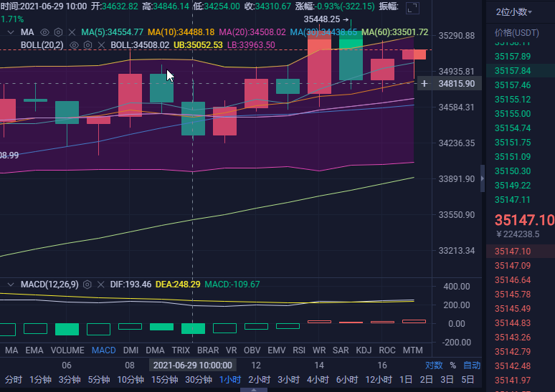555x392 pixels.
Task: Switch to 12小时 timeframe
Action: coord(379,380)
